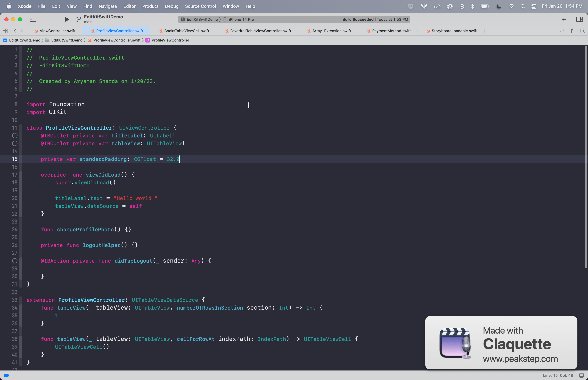The height and width of the screenshot is (380, 588).
Task: Fold the viewDidLoad function via ribbon
Action: tap(21, 194)
